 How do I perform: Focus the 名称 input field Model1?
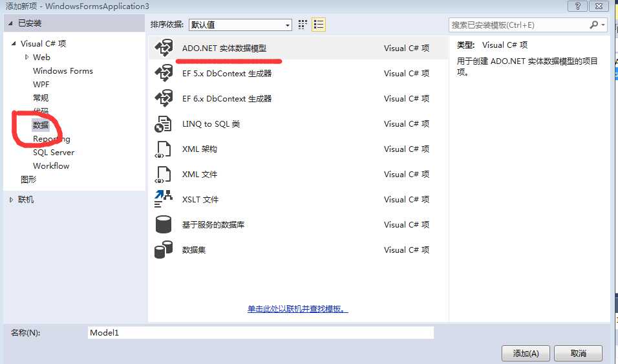click(x=261, y=332)
